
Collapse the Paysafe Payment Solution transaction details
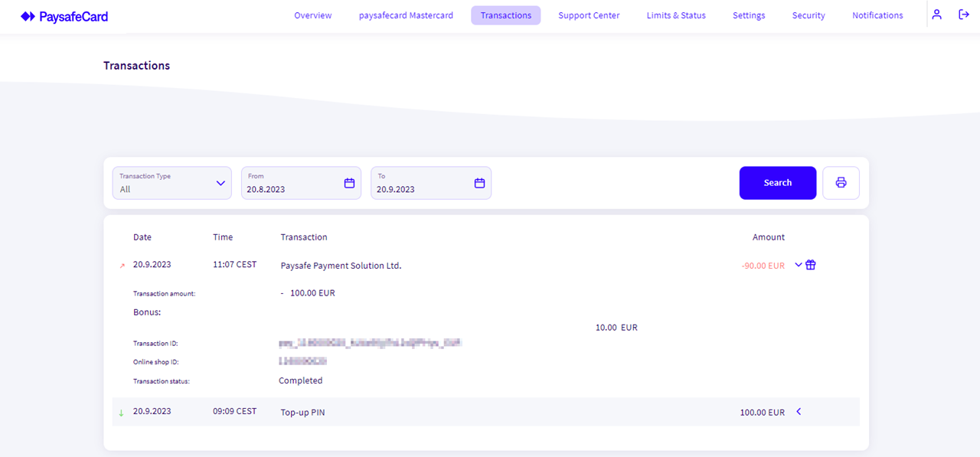click(x=799, y=265)
